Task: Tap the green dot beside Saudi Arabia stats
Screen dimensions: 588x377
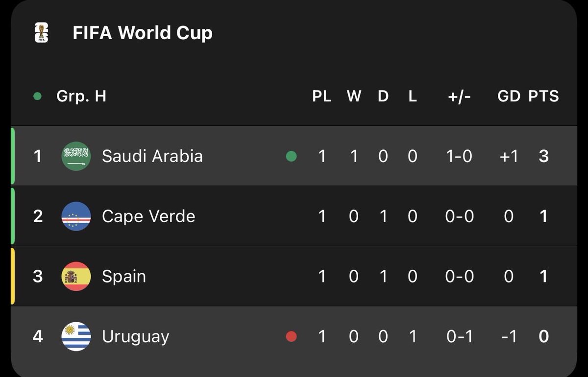Action: point(291,156)
